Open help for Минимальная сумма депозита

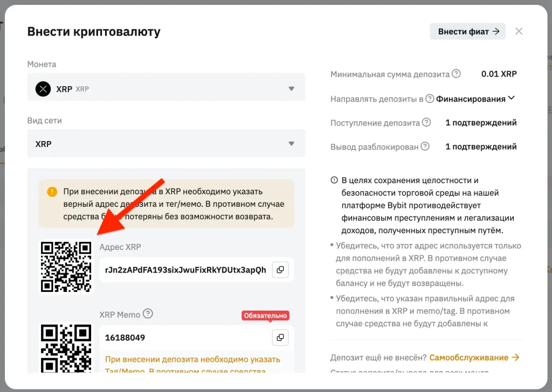tap(456, 74)
